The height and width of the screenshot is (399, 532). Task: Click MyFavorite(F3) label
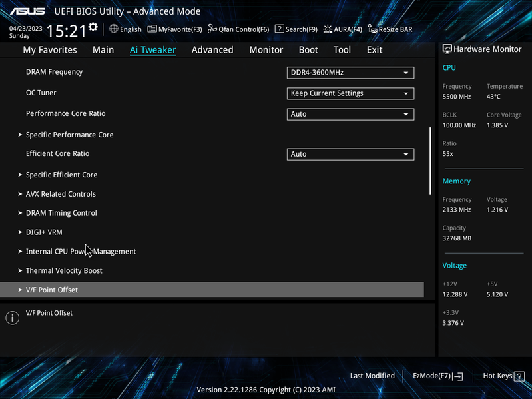coord(180,29)
